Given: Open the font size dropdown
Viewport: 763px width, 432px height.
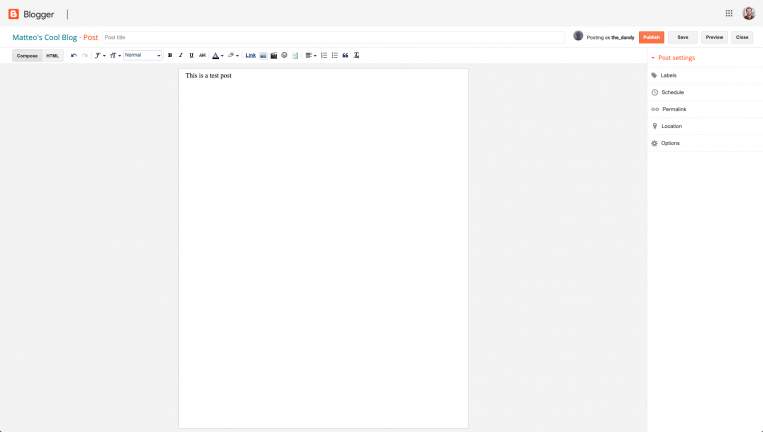Looking at the screenshot, I should click(115, 55).
